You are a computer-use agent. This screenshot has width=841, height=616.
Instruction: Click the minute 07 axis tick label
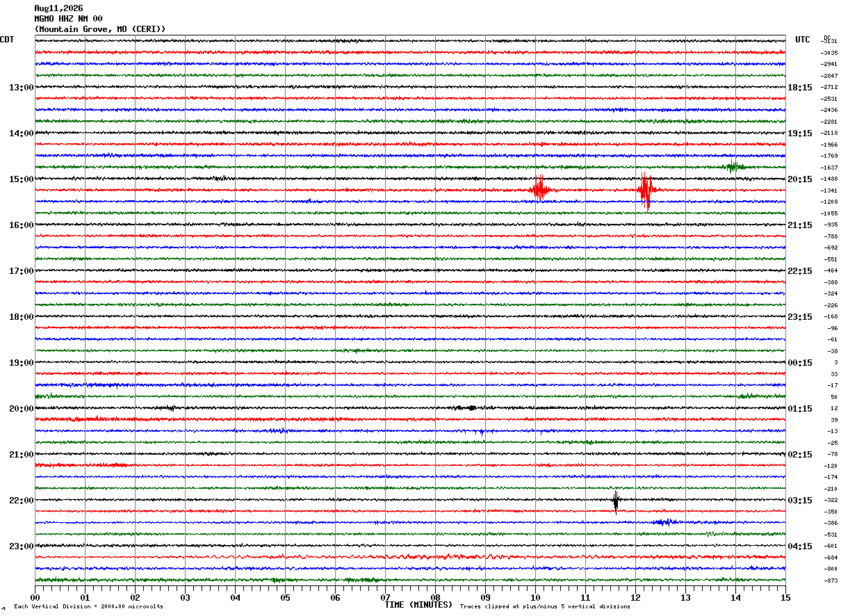tap(385, 597)
